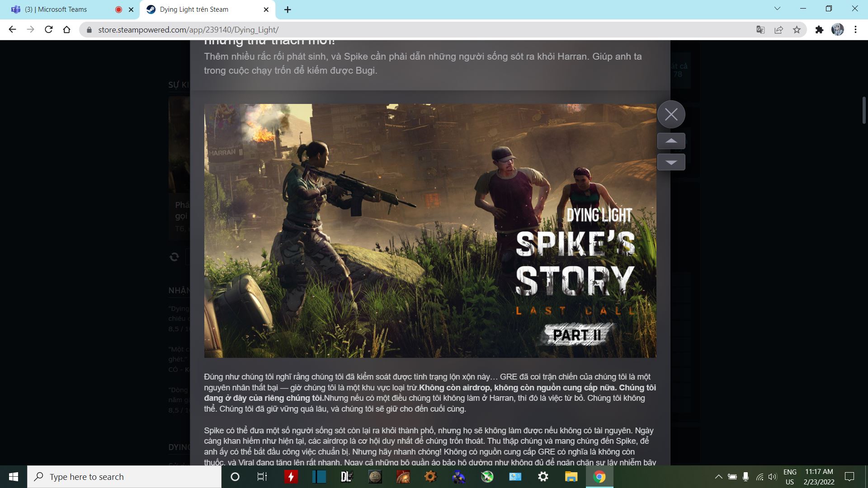This screenshot has height=488, width=868.
Task: Bookmark the page with the star icon
Action: (796, 30)
